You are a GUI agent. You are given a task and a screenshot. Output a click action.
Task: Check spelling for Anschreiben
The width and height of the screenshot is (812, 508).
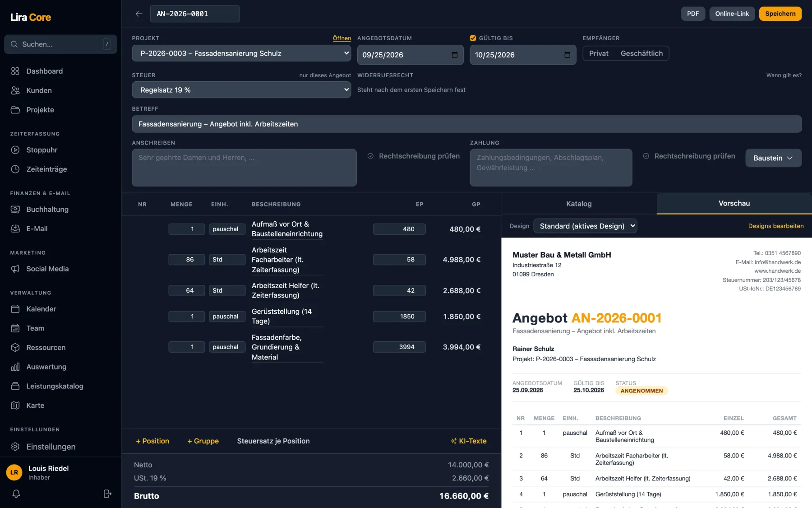(414, 156)
